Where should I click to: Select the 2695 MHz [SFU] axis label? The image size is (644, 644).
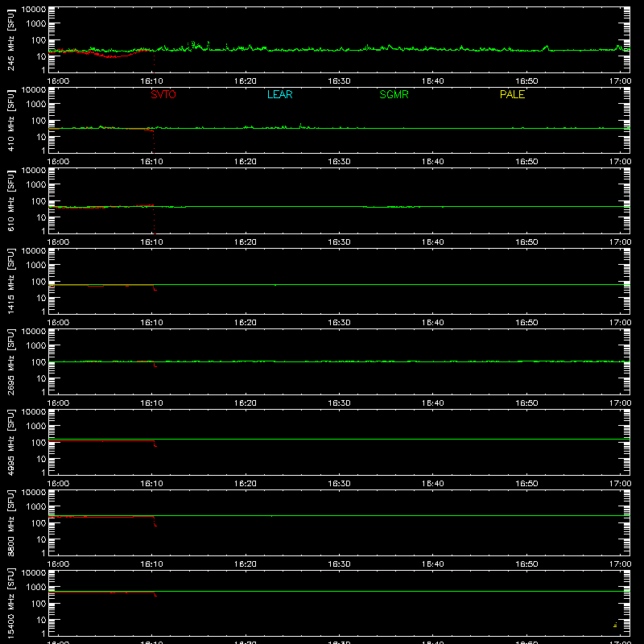(10, 361)
